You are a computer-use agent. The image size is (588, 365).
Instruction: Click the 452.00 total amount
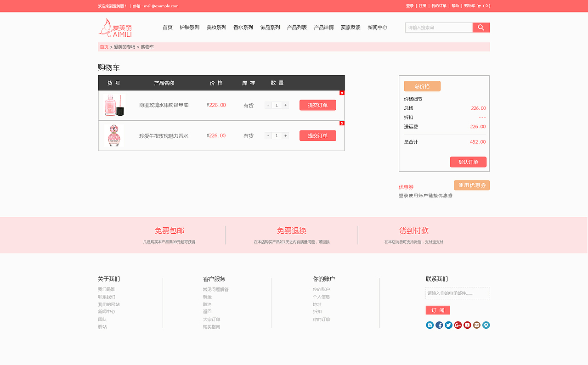pos(478,142)
